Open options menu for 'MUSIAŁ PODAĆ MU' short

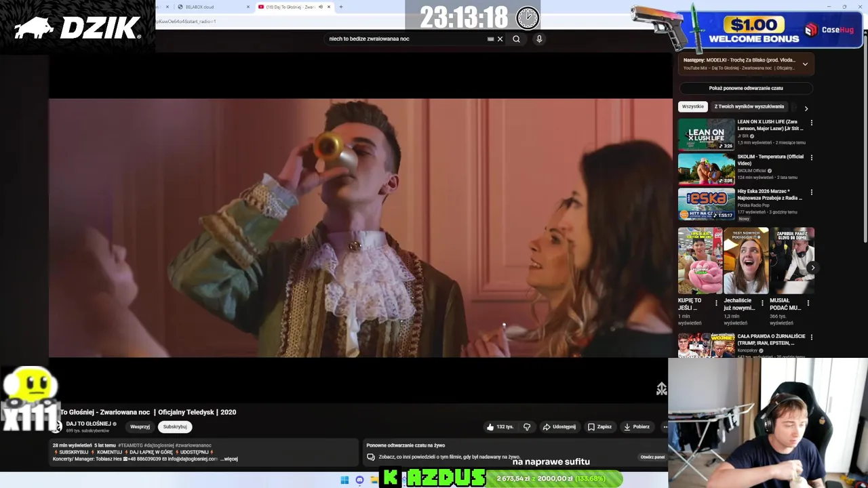click(808, 303)
